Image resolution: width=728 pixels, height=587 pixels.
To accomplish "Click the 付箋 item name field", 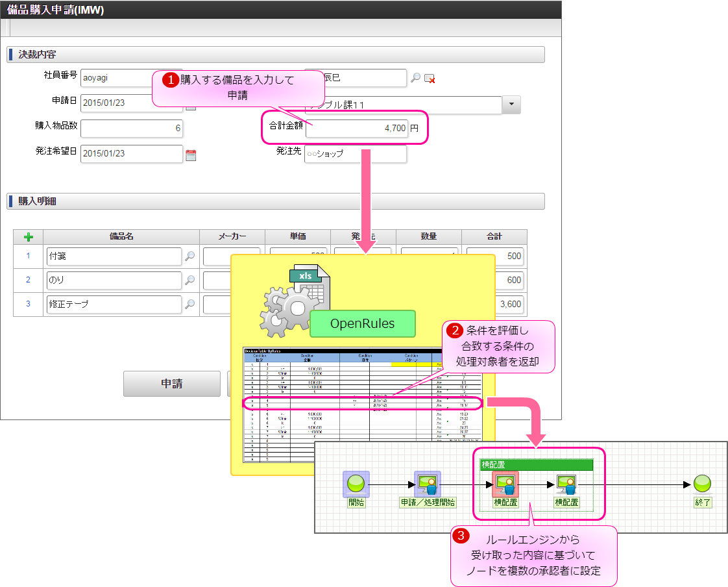I will point(114,256).
